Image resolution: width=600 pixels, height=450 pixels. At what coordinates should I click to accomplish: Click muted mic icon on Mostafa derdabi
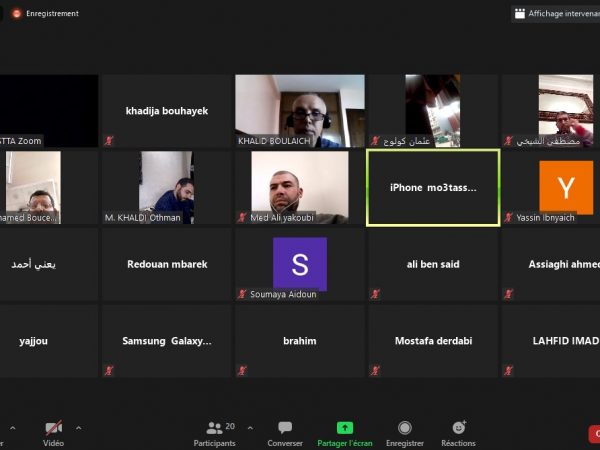375,370
